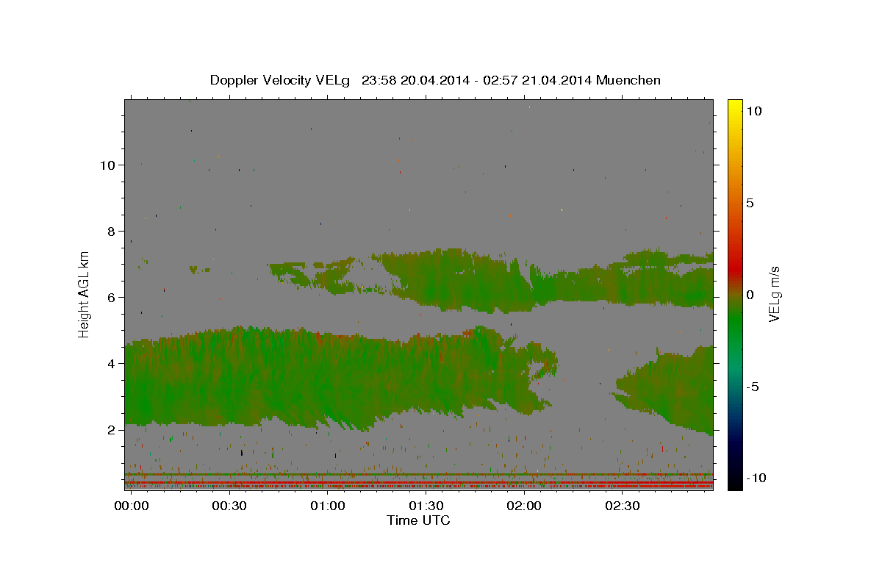The width and height of the screenshot is (882, 588).
Task: Click the 'Height AGL km' axis label
Action: pos(85,294)
